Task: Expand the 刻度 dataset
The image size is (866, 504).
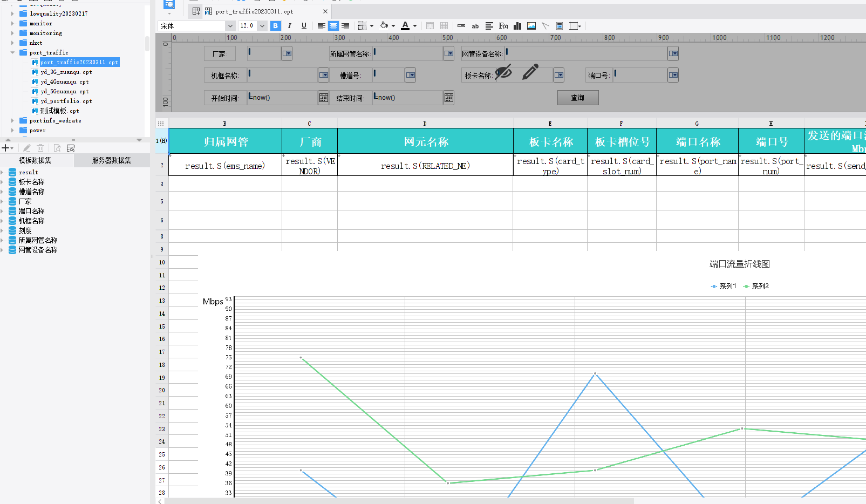Action: coord(2,230)
